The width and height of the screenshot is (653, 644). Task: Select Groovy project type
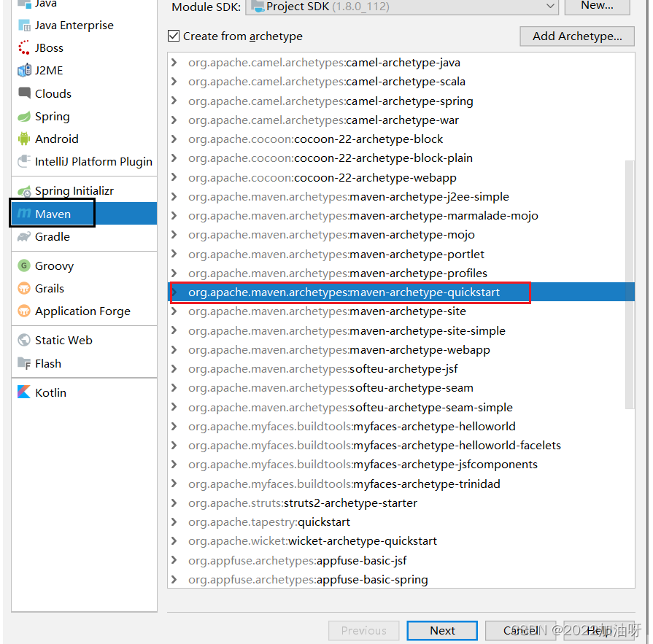(x=84, y=265)
